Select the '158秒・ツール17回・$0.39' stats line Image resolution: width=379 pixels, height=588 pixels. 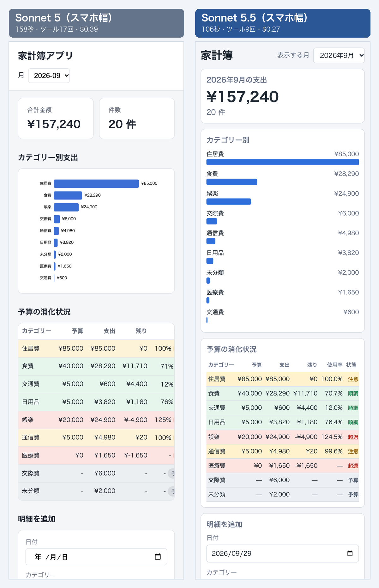[x=57, y=29]
